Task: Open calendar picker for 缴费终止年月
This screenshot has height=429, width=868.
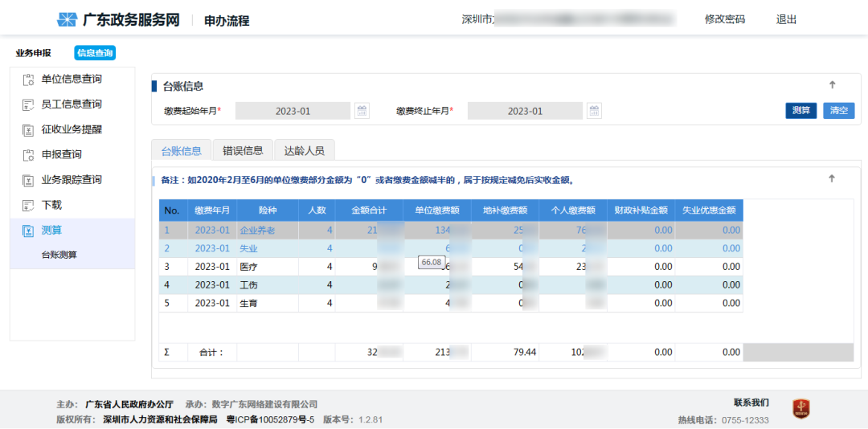Action: click(595, 111)
